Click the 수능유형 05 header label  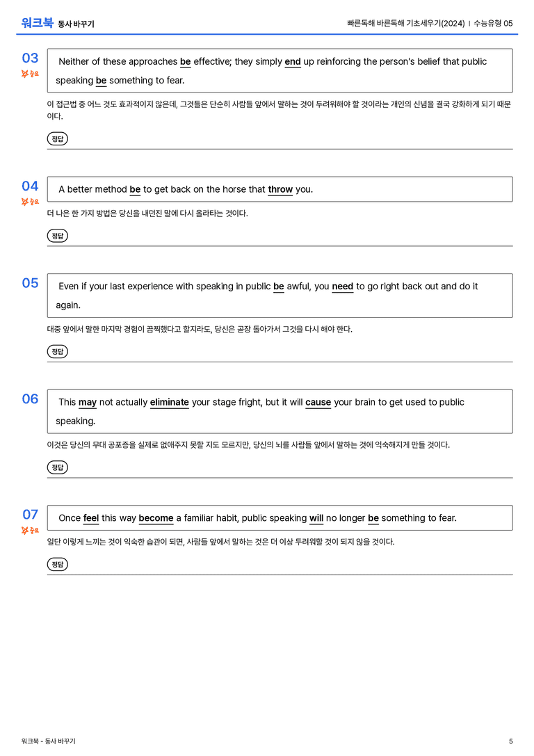pyautogui.click(x=493, y=23)
